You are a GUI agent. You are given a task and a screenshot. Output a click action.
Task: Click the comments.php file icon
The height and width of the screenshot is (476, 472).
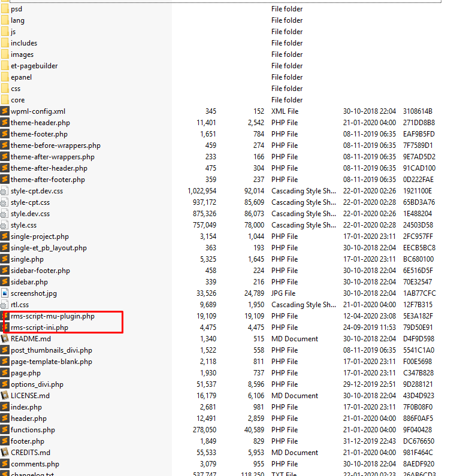point(5,464)
